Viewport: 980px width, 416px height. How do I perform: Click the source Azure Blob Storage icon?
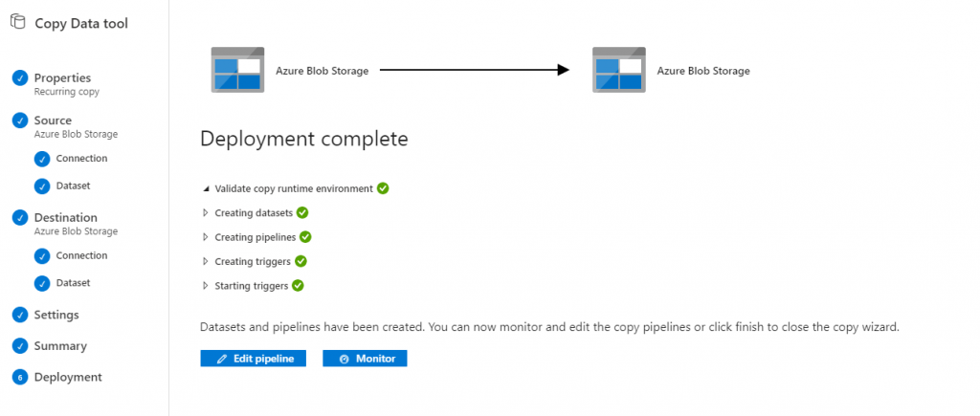coord(237,70)
